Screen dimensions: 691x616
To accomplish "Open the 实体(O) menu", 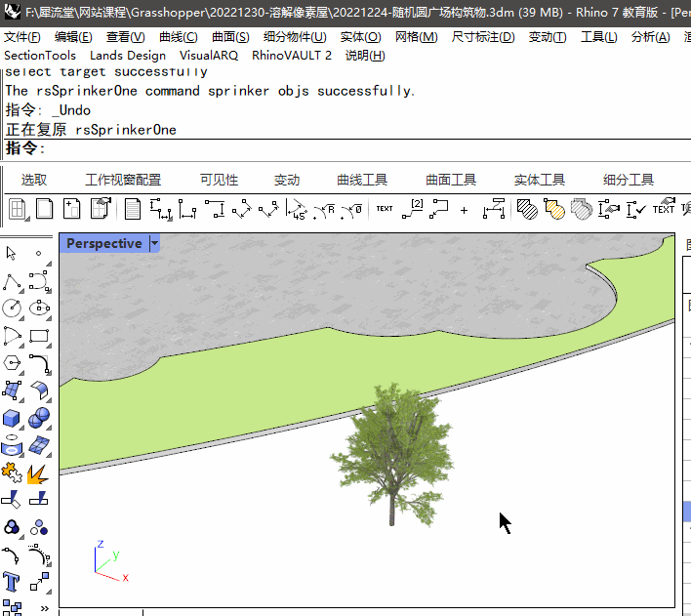I will click(359, 37).
